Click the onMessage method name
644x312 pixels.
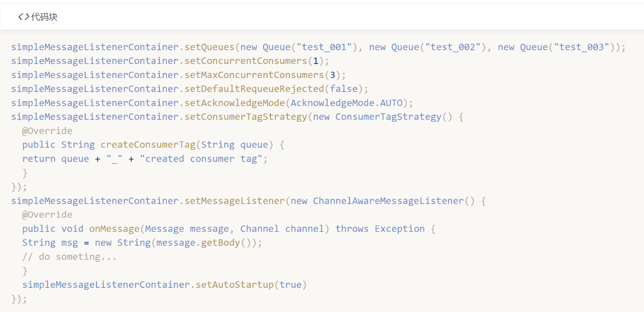(114, 229)
